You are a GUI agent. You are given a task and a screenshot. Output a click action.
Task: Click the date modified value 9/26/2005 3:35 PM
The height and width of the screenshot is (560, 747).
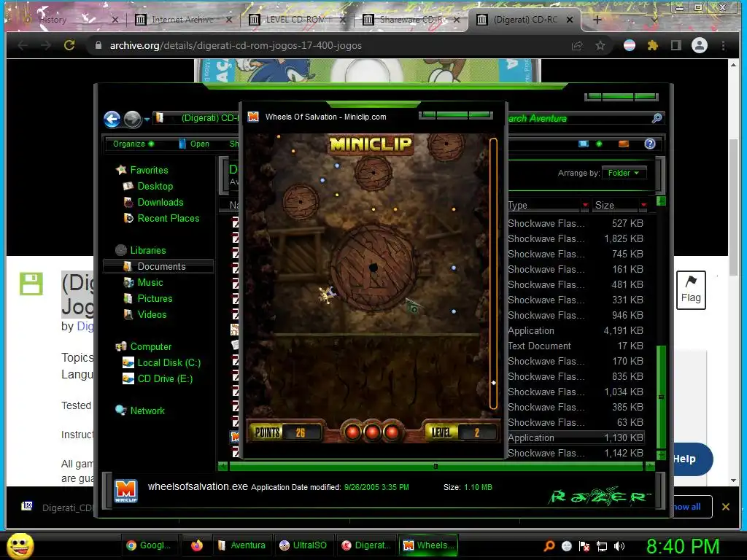point(376,487)
